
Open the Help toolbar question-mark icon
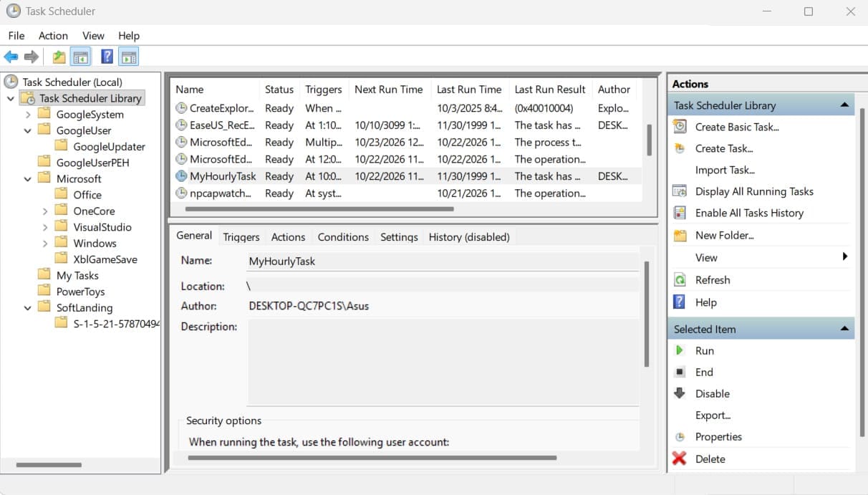(x=107, y=57)
